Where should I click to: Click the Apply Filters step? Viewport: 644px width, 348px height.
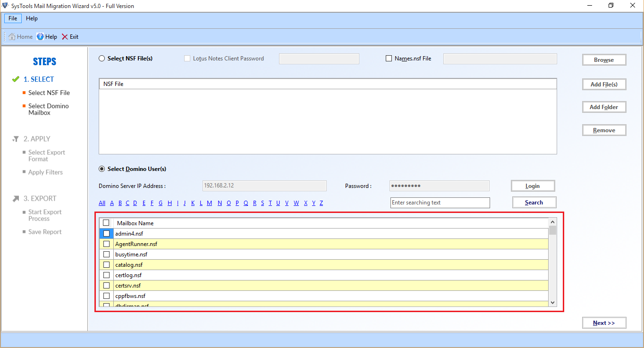point(45,172)
